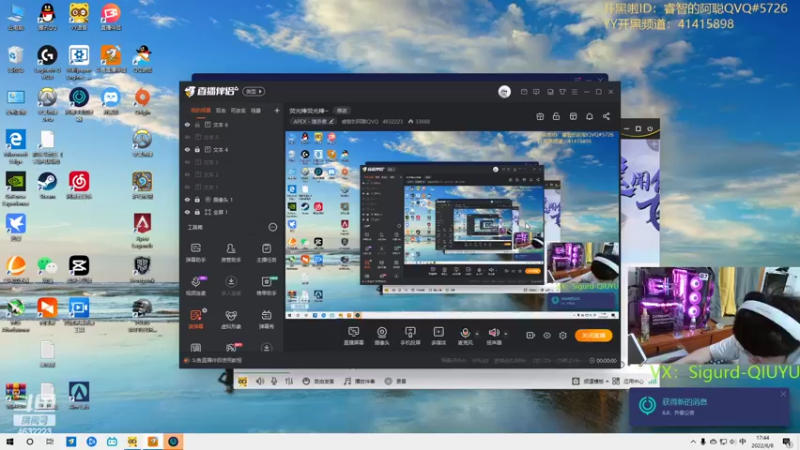Select the 文本 1 layer row
This screenshot has width=800, height=450.
tap(232, 187)
